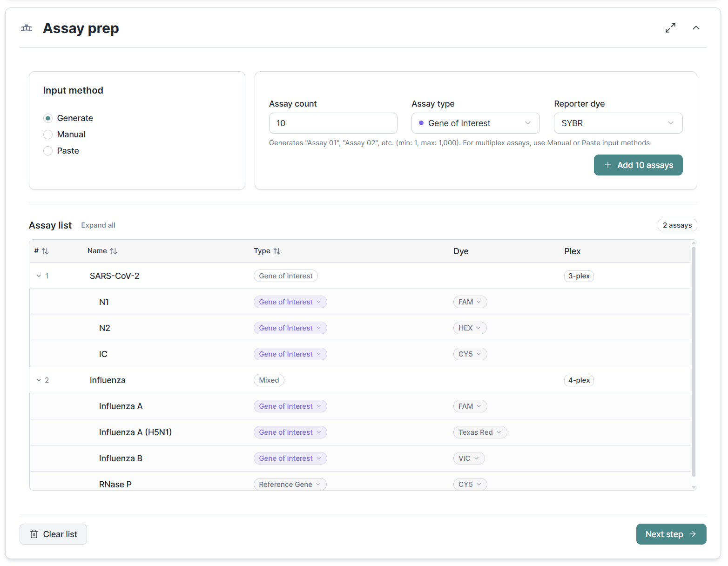The width and height of the screenshot is (728, 566).
Task: Collapse the Assay prep panel chevron
Action: [696, 28]
